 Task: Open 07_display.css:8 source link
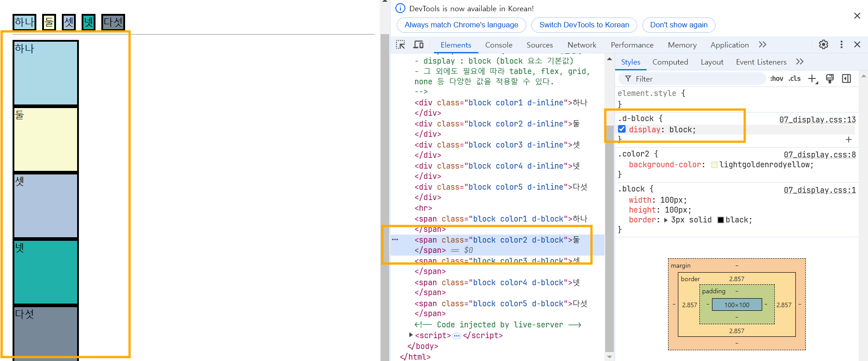tap(820, 155)
